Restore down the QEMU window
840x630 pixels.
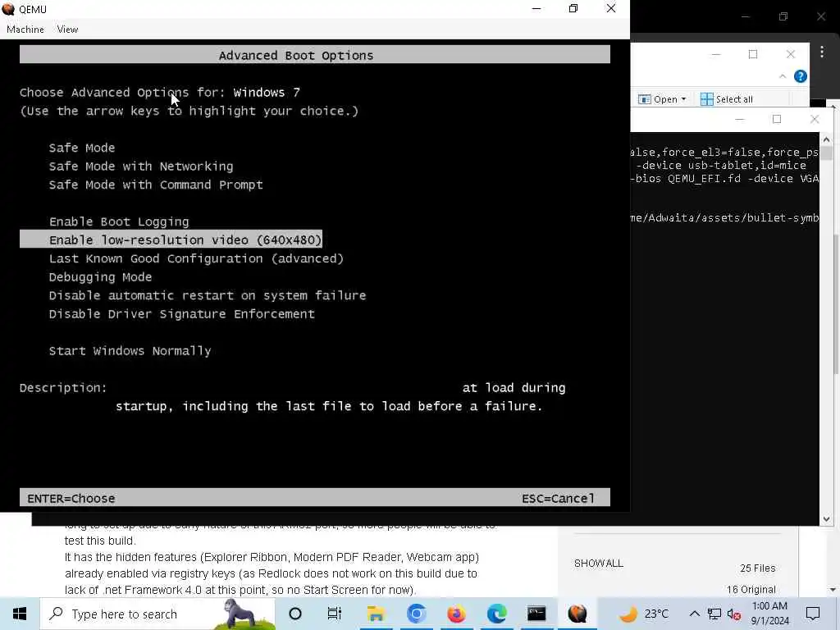[x=573, y=8]
